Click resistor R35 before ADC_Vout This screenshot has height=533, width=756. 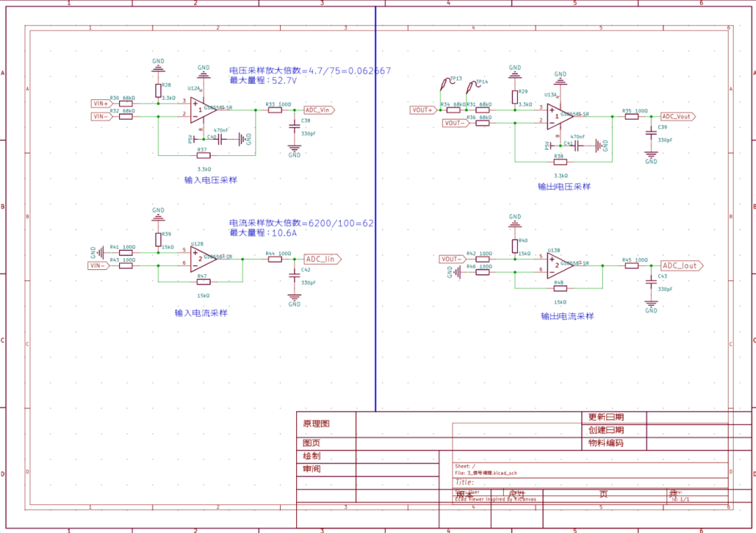coord(631,117)
